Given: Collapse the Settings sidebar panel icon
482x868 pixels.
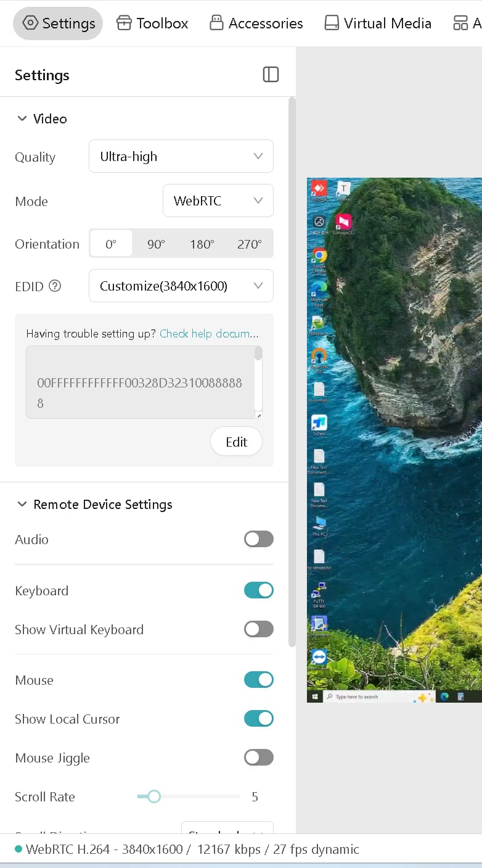Looking at the screenshot, I should point(271,75).
